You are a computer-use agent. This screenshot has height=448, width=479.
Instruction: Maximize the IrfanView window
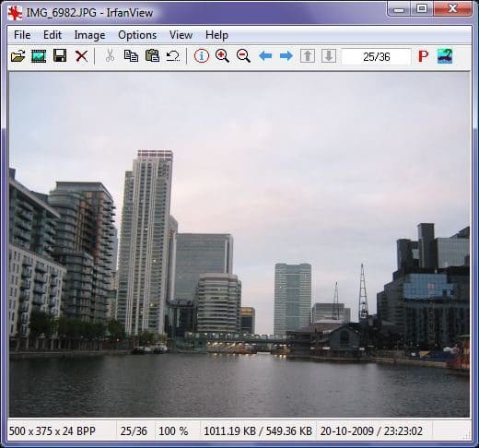(422, 8)
